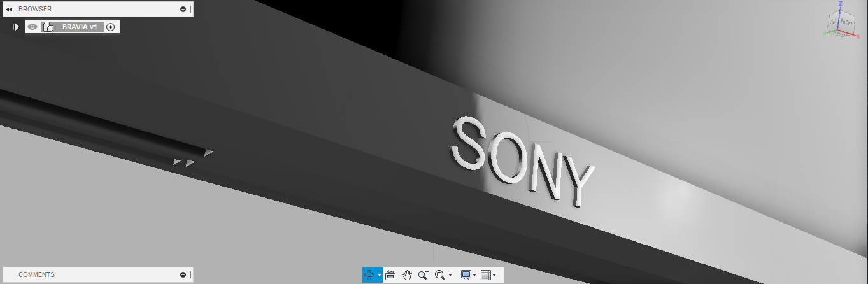868x284 pixels.
Task: Expand the BRAVIA v1 tree node
Action: [16, 27]
